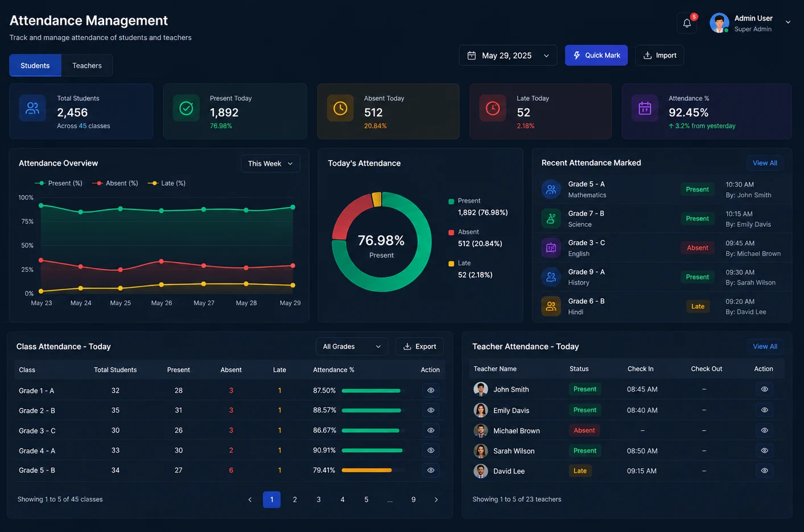
Task: Click the Absent Today clock icon
Action: click(340, 108)
